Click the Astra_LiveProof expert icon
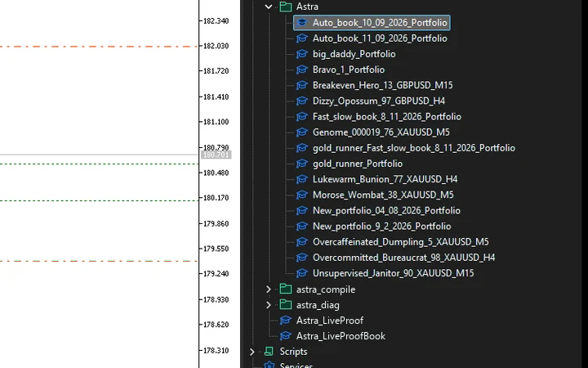Image resolution: width=588 pixels, height=368 pixels. (x=285, y=321)
